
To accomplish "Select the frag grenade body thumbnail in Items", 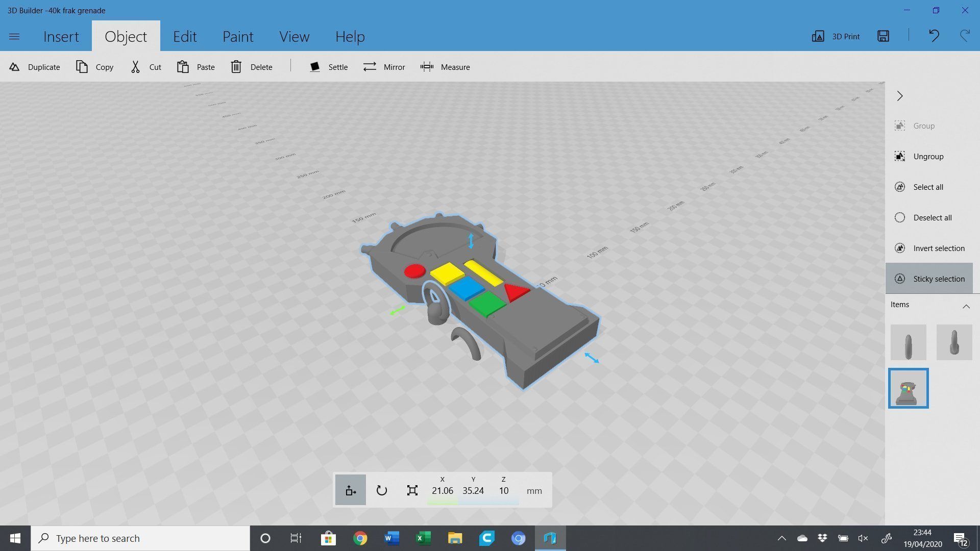I will pos(909,388).
